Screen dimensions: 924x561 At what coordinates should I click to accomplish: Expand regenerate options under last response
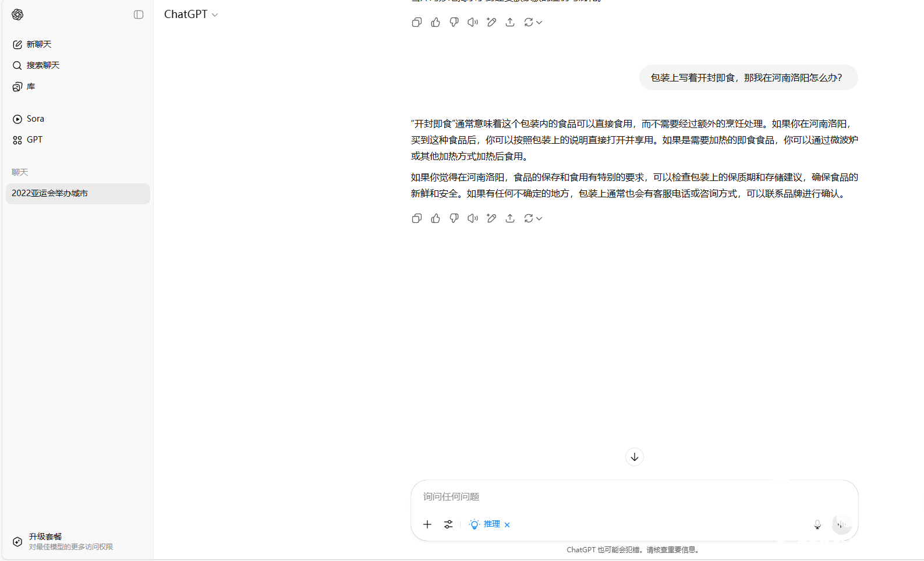533,218
